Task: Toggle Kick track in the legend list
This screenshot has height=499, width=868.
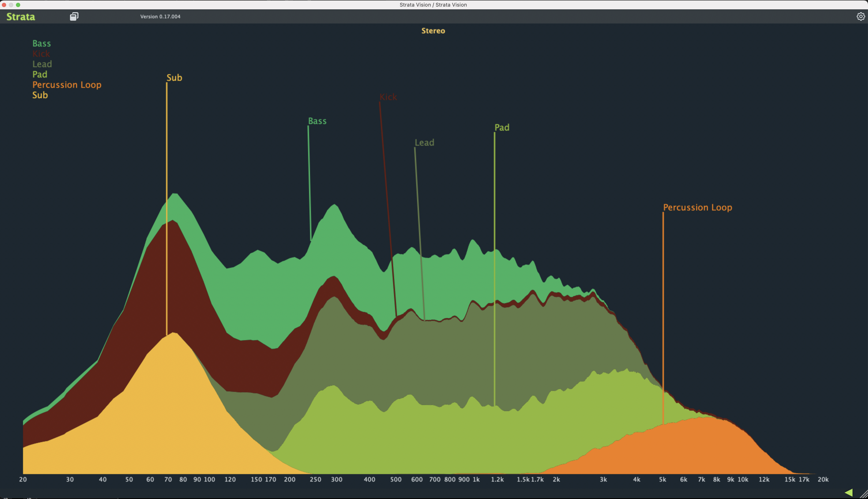Action: pyautogui.click(x=41, y=54)
